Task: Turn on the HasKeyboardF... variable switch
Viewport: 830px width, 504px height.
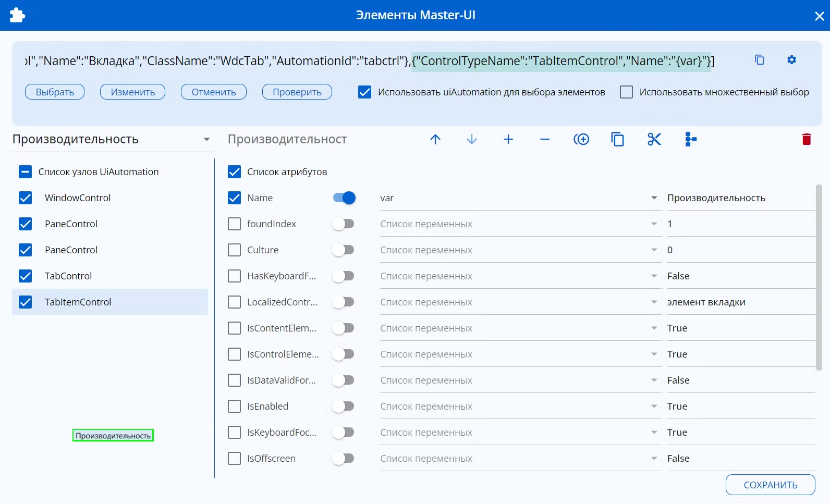Action: (344, 276)
